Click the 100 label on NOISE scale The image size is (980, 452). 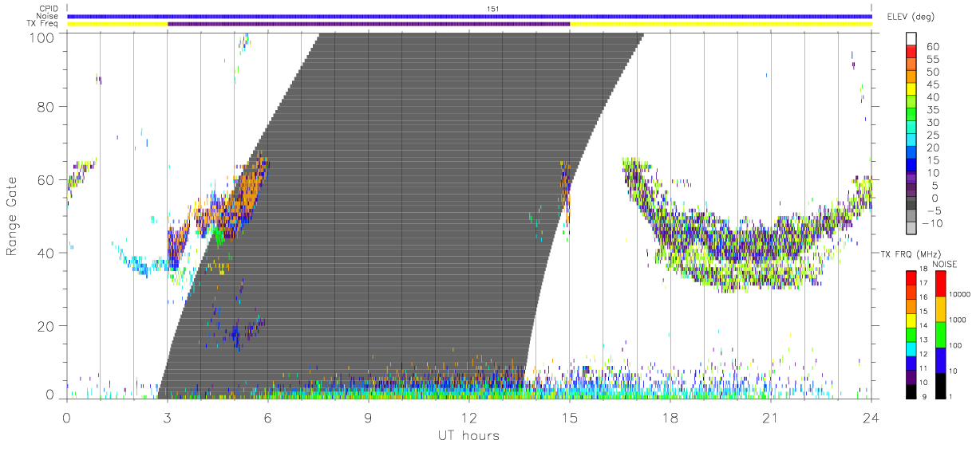(x=957, y=345)
